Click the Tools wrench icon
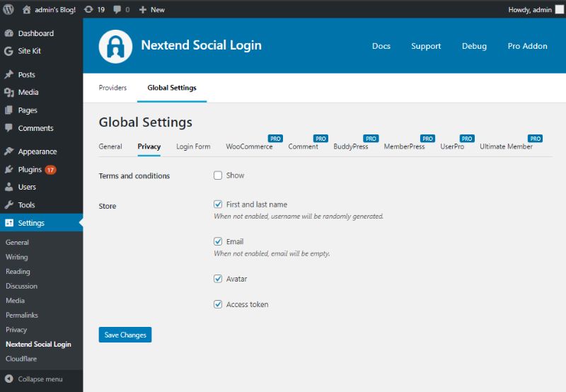The width and height of the screenshot is (566, 392). click(x=9, y=204)
